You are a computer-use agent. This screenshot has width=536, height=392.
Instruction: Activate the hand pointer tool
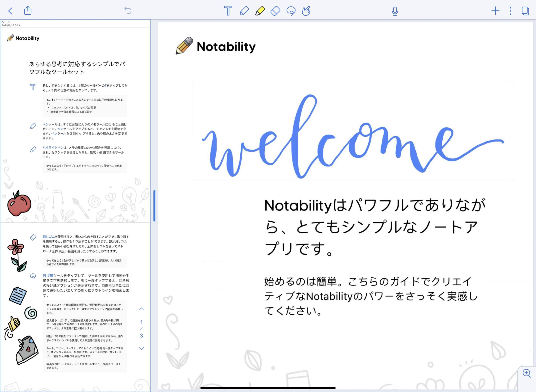coord(306,11)
